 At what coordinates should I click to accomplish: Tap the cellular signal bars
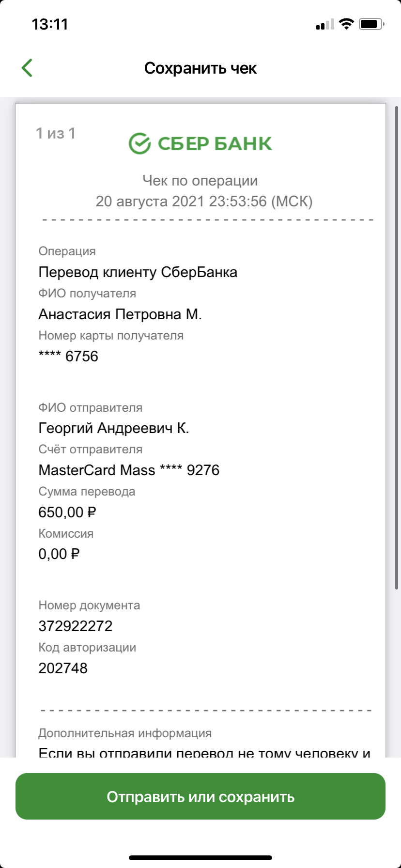point(325,24)
